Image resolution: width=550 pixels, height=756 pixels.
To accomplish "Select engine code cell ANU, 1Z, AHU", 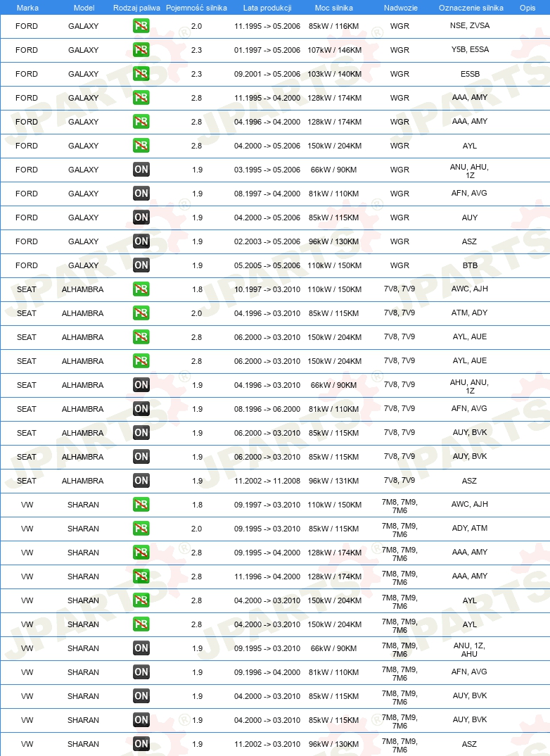I will [470, 650].
